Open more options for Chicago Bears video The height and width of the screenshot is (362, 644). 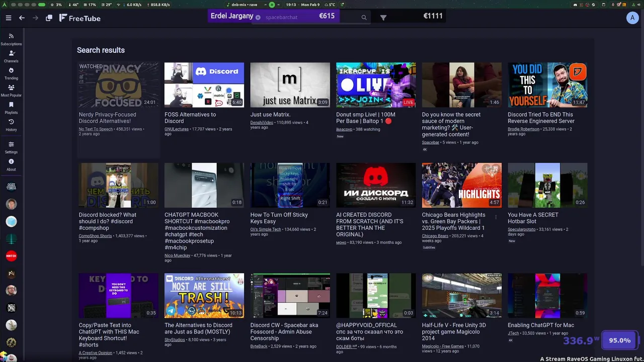tap(496, 217)
